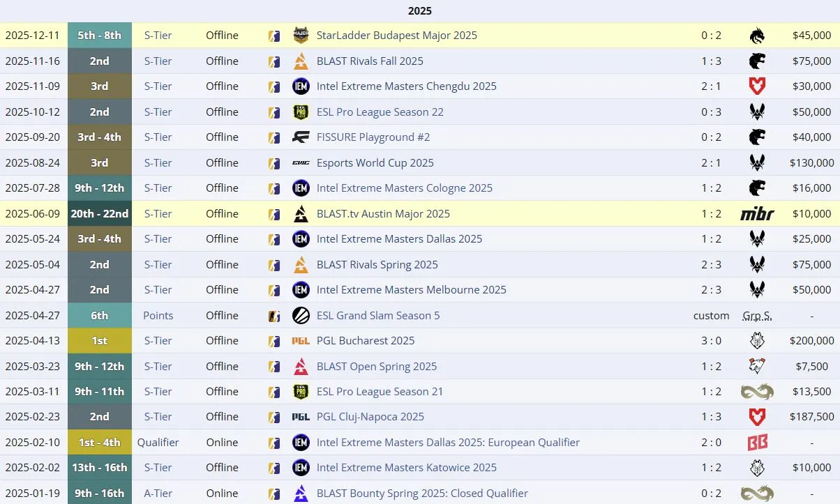Click the 'Grp S.' abbreviation in Grand Slam row
This screenshot has width=840, height=504.
pos(757,316)
